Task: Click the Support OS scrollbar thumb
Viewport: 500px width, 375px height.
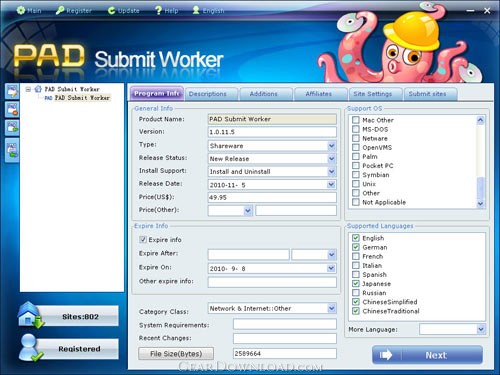Action: 480,188
